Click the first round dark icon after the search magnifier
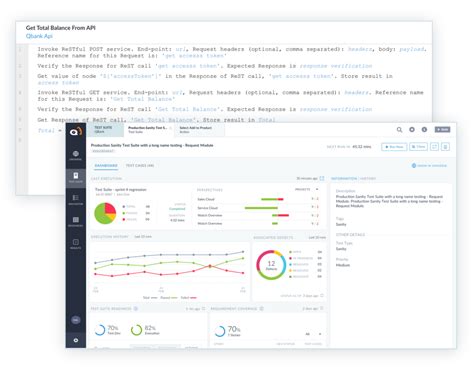This screenshot has width=474, height=374. click(x=412, y=129)
